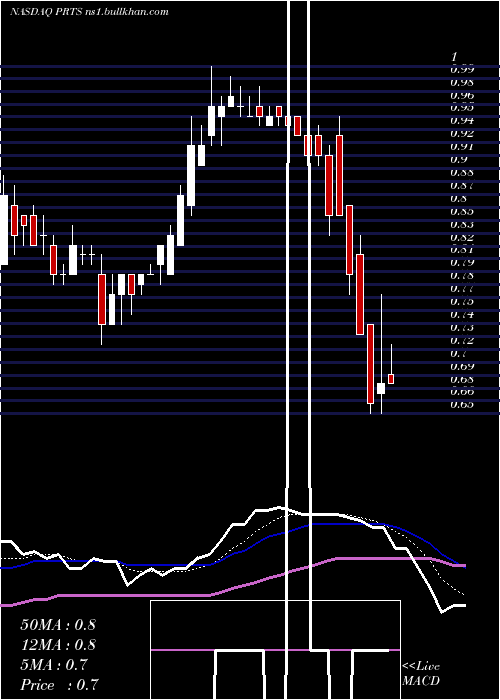Click the 0.83 price axis label
Screen dimensions: 500x700
point(462,224)
